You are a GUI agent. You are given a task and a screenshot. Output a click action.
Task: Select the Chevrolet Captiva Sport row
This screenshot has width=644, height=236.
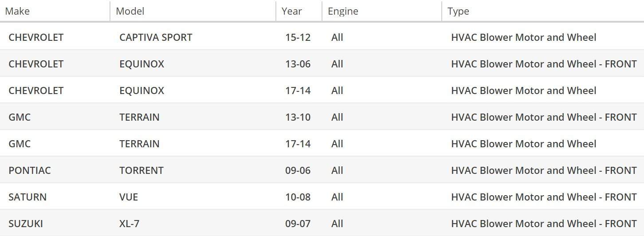click(36, 37)
